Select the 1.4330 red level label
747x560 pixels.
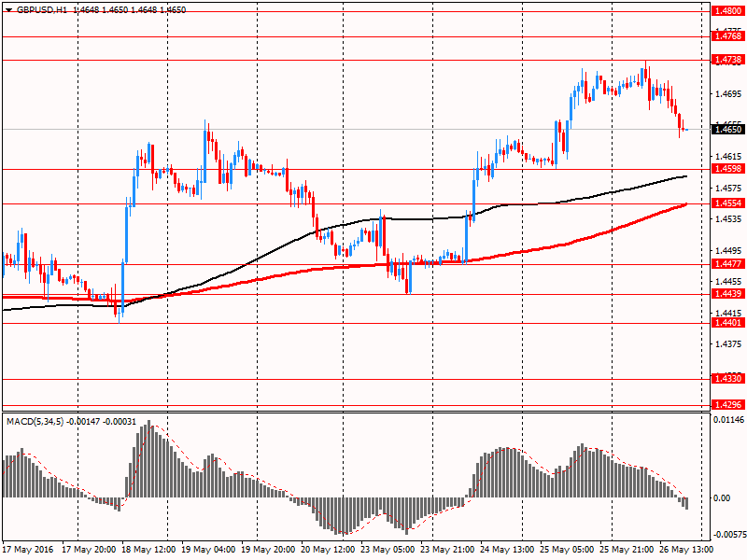coord(727,379)
